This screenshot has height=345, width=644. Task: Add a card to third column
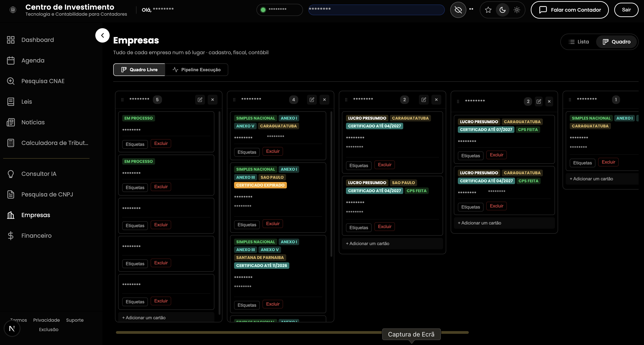point(392,243)
